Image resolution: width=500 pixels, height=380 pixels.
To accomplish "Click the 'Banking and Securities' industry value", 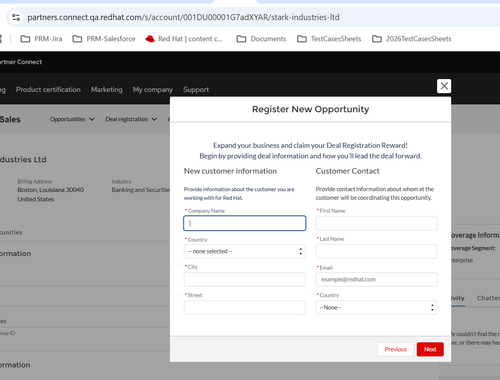I will coord(141,190).
